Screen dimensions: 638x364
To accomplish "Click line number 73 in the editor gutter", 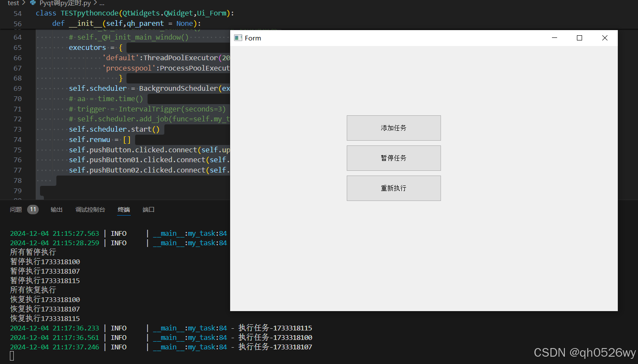I will point(17,129).
